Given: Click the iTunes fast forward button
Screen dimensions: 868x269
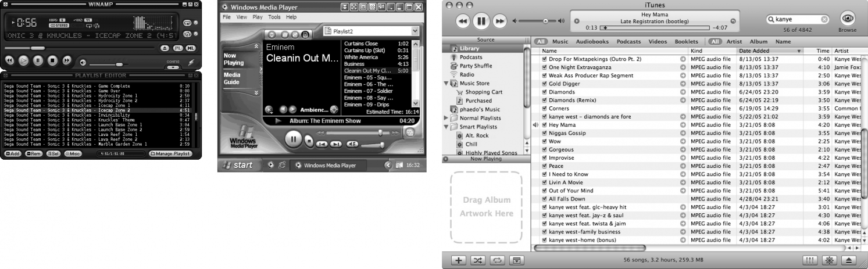Looking at the screenshot, I should point(499,21).
